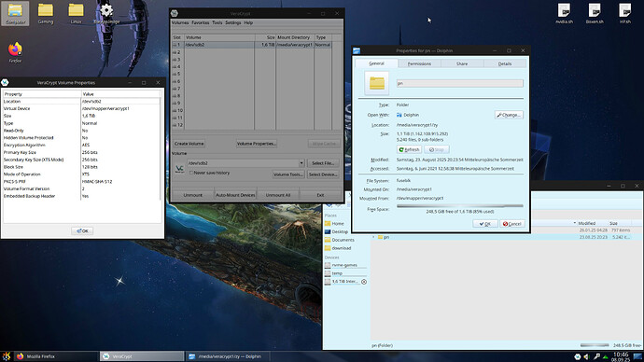Click the KDE application launcher icon
Viewport: 644px width, 362px height.
coord(7,356)
